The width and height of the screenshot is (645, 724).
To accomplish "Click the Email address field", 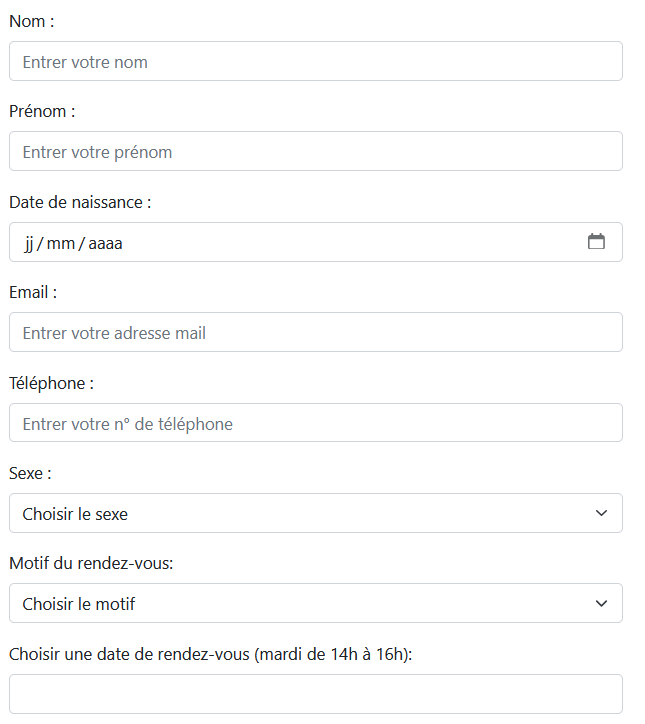I will [316, 332].
